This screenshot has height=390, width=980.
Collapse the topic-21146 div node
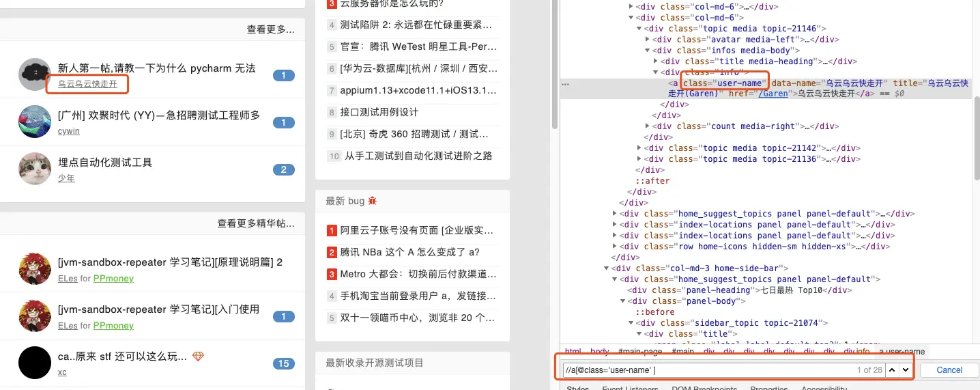coord(639,28)
